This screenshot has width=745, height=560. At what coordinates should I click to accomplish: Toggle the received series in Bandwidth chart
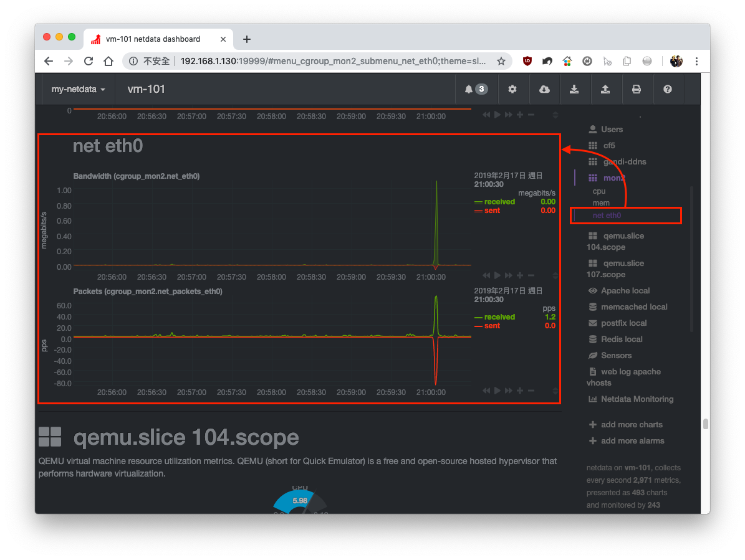[499, 201]
